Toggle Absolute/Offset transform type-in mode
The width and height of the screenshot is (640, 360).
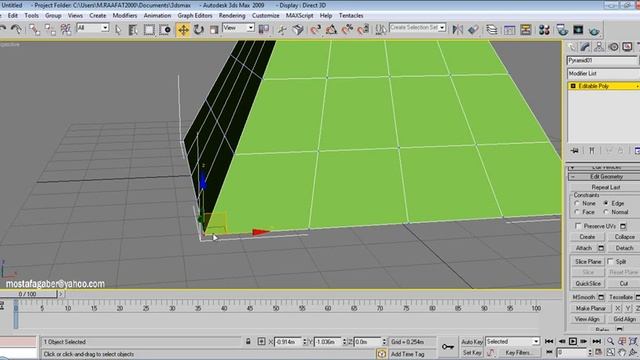(x=261, y=341)
